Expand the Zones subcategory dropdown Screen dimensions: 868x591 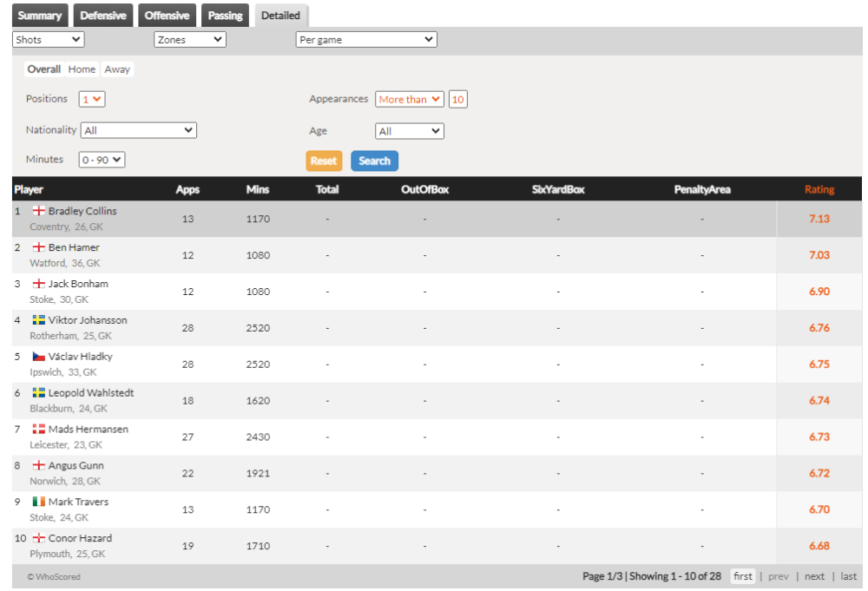pyautogui.click(x=190, y=40)
